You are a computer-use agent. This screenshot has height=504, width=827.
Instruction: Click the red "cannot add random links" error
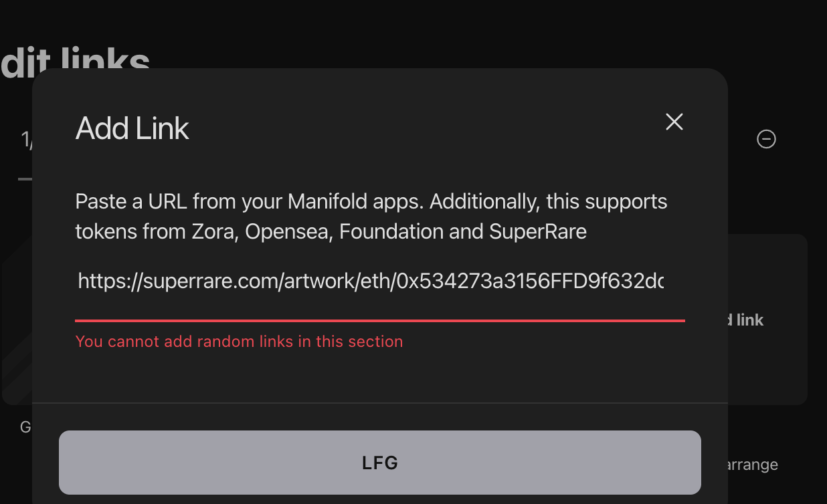pyautogui.click(x=239, y=342)
